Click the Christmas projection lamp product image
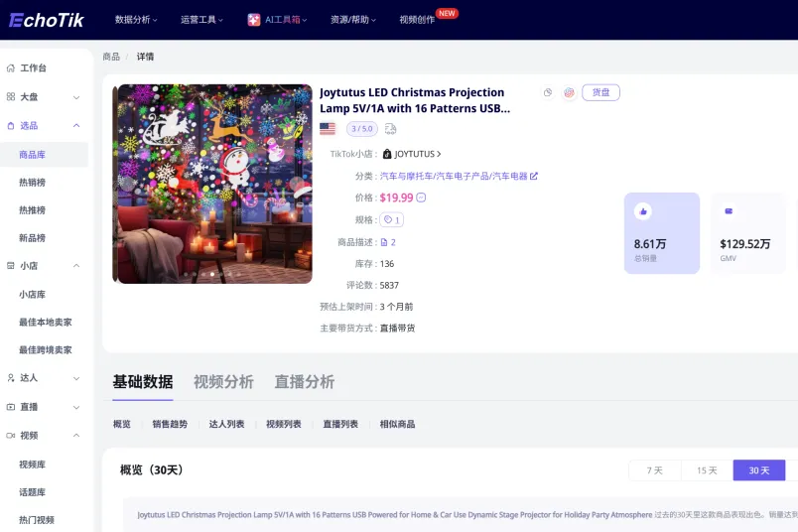Viewport: 798px width, 532px height. click(200, 184)
